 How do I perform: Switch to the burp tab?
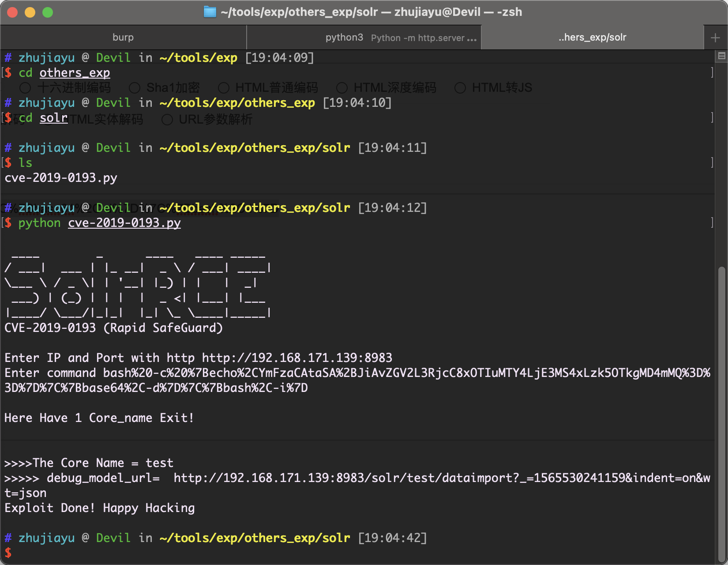(x=123, y=37)
